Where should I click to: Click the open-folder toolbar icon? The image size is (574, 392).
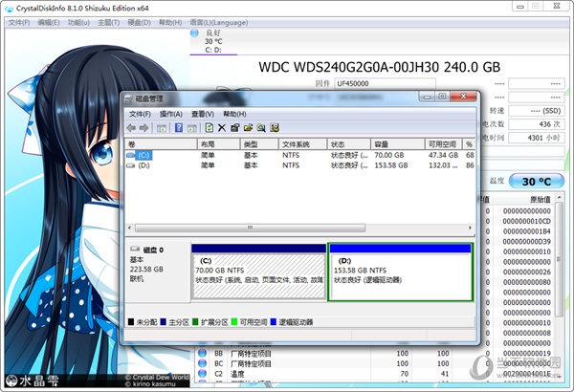[248, 128]
